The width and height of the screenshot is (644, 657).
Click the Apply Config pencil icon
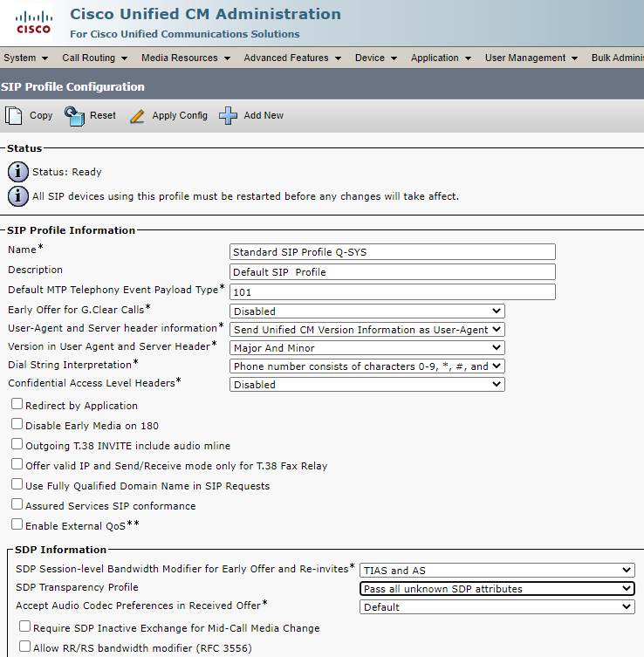[137, 115]
